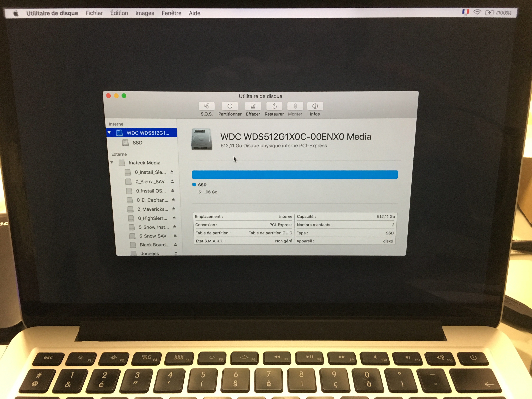Screen dimensions: 532x399
Task: Click the Non géré S.M.A.R.T. value
Action: 284,241
